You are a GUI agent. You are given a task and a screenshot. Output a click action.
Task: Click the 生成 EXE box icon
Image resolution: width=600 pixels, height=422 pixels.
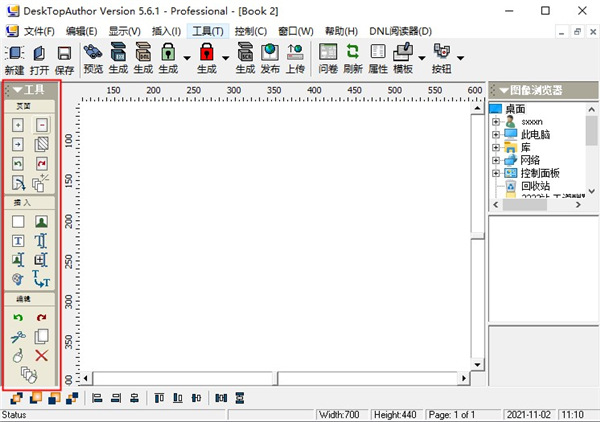pyautogui.click(x=118, y=52)
